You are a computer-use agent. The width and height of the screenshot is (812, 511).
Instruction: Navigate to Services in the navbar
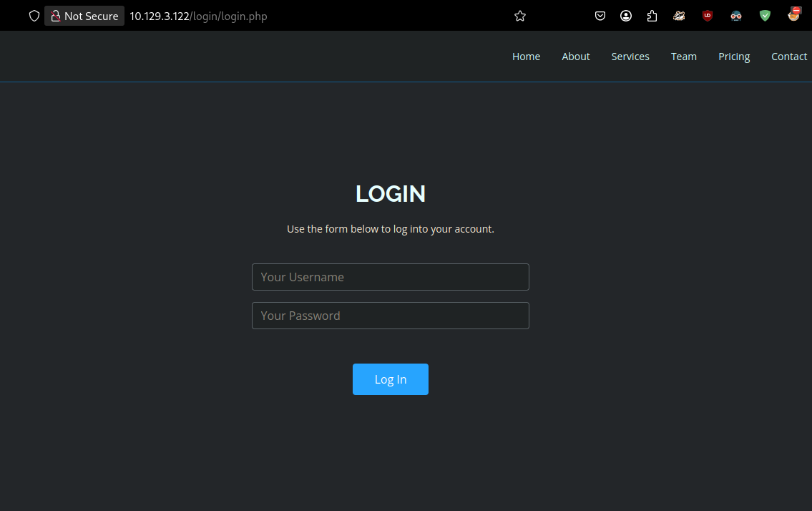pos(630,57)
